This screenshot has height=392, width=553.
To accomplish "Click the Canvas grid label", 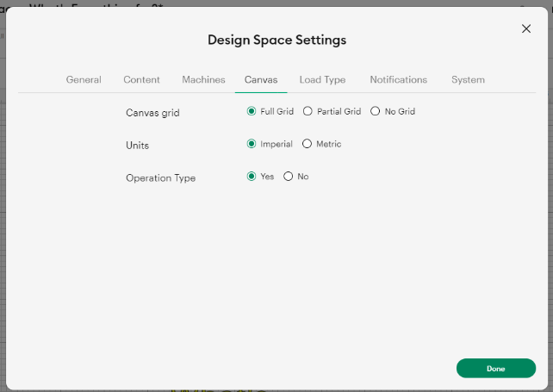I will click(152, 113).
